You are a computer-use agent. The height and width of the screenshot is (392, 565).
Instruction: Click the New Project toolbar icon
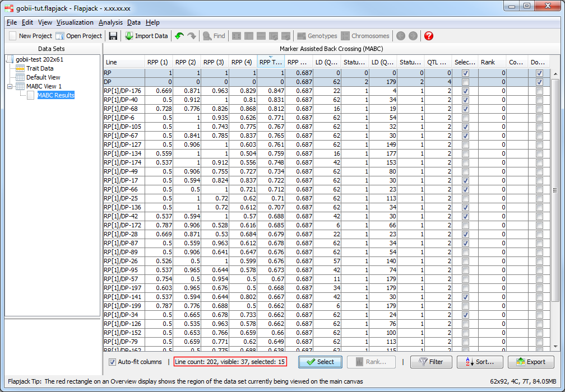12,36
